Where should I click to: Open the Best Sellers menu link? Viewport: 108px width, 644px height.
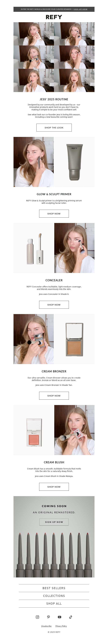(x=54, y=588)
